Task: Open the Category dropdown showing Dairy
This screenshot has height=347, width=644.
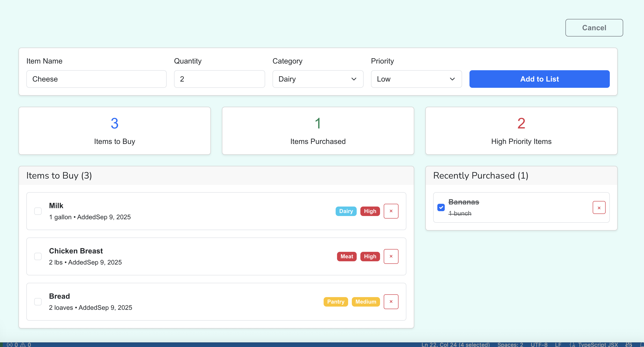Action: point(318,79)
